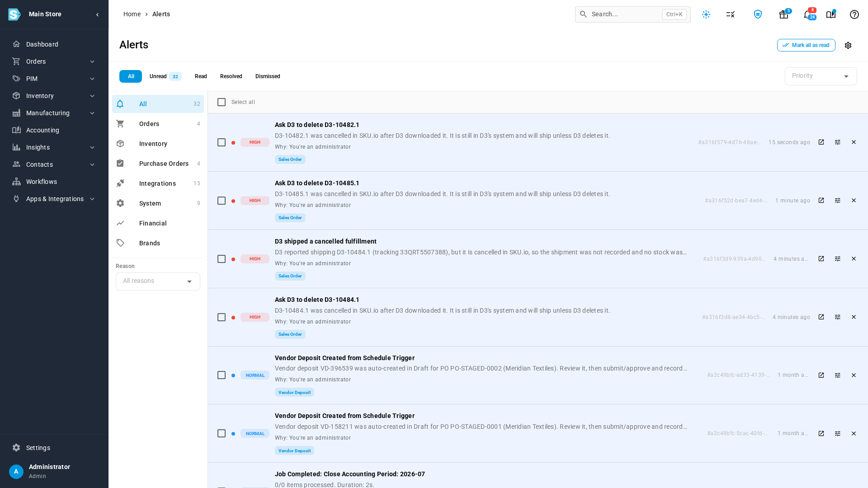Viewport: 868px width, 488px height.
Task: Switch to the Dismissed tab
Action: pyautogui.click(x=268, y=76)
